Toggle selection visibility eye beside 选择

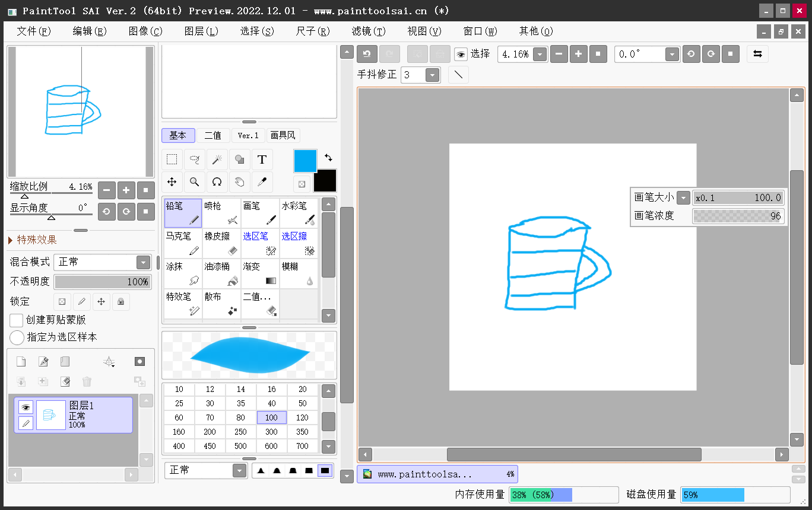(x=461, y=55)
